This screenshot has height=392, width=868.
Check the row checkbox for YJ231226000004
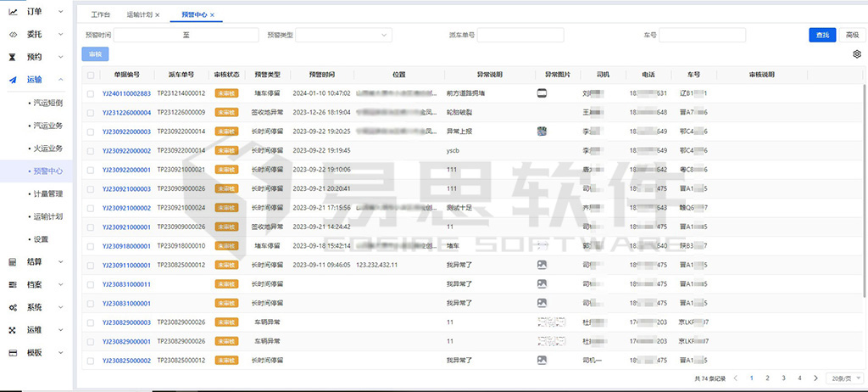coord(91,112)
